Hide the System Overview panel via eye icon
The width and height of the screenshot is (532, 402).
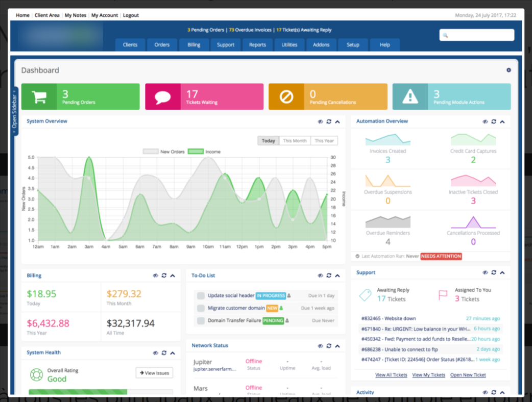pyautogui.click(x=320, y=121)
